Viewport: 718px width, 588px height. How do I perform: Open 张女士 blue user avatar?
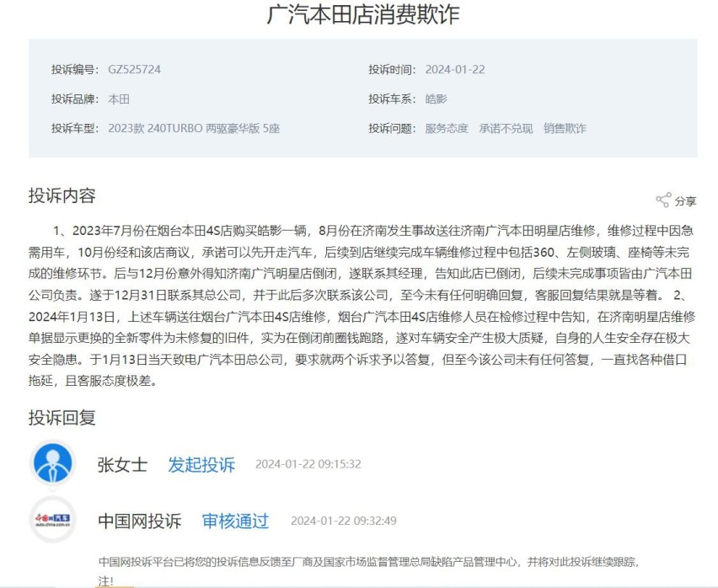point(53,463)
